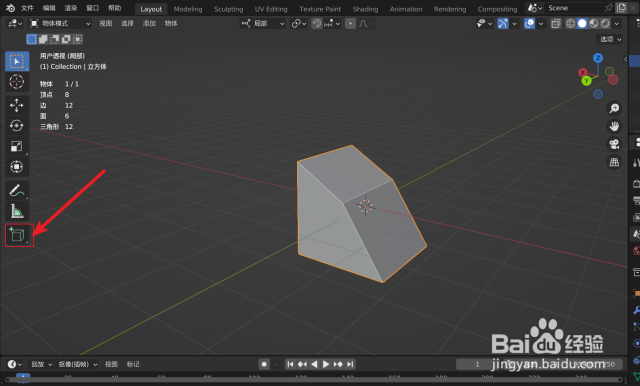
Task: Create new scene with duplicate icon
Action: pyautogui.click(x=621, y=8)
